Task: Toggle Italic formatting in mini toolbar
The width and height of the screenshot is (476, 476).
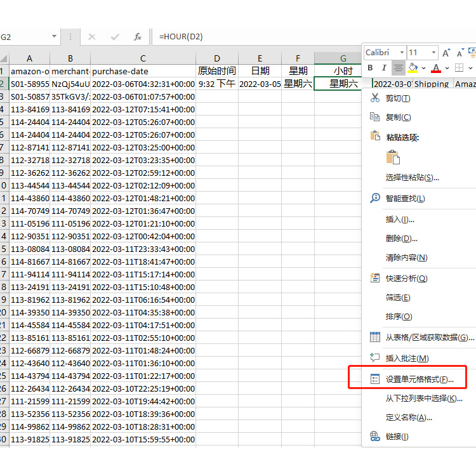Action: click(x=384, y=68)
